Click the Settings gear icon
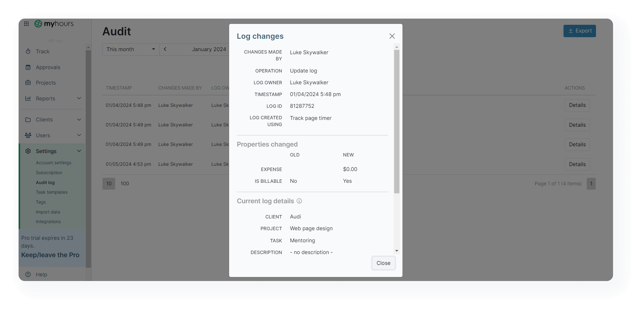644x312 pixels. pyautogui.click(x=28, y=151)
